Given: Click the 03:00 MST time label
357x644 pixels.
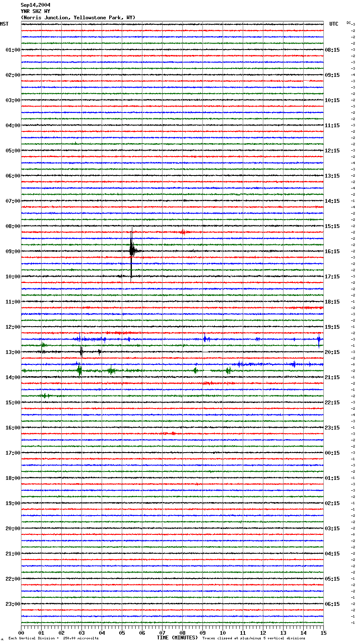Looking at the screenshot, I should pyautogui.click(x=13, y=100).
